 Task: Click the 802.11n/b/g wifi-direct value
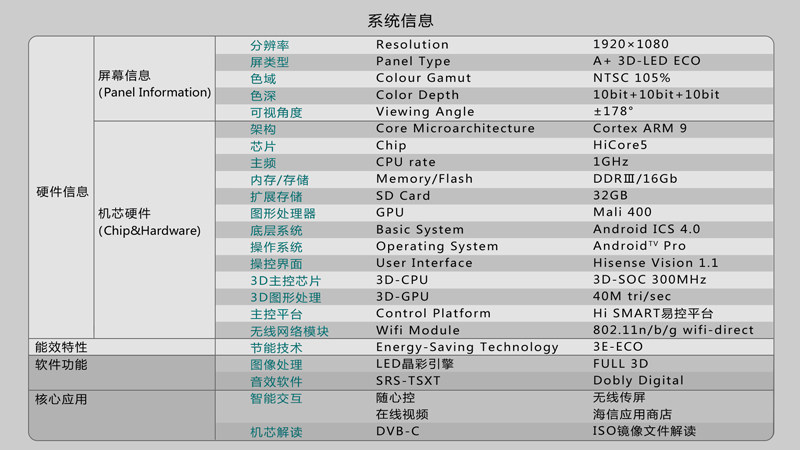(673, 330)
